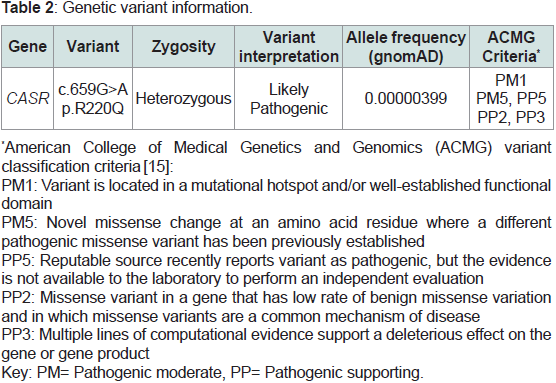
Task: Click the PP2, PP3 criteria line
Action: (511, 117)
